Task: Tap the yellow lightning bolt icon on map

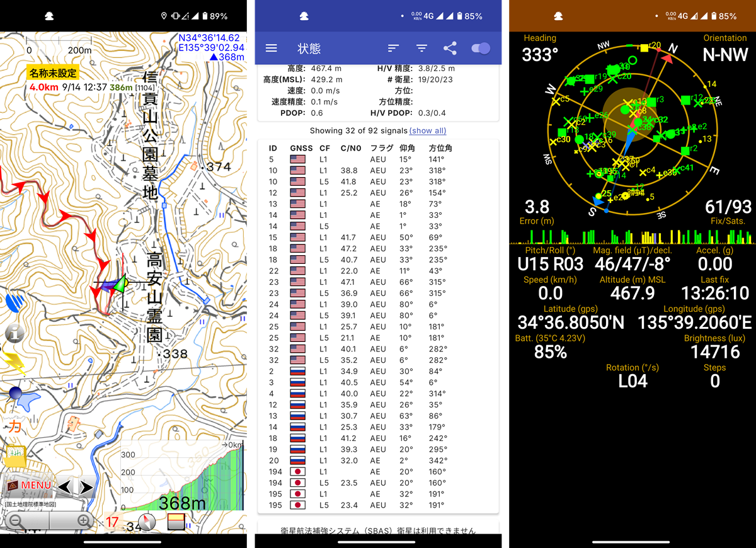Action: tap(14, 361)
